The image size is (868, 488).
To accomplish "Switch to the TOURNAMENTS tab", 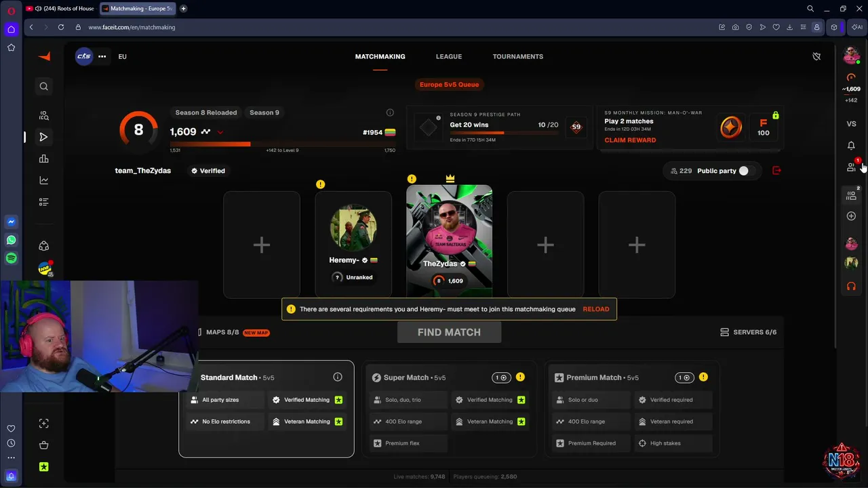I will coord(518,56).
